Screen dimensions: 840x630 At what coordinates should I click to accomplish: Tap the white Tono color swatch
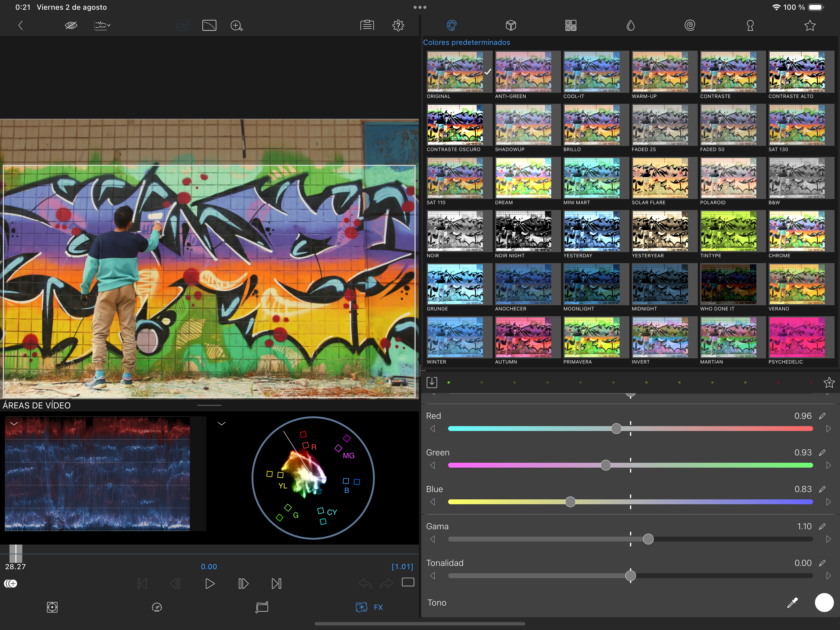pyautogui.click(x=824, y=603)
